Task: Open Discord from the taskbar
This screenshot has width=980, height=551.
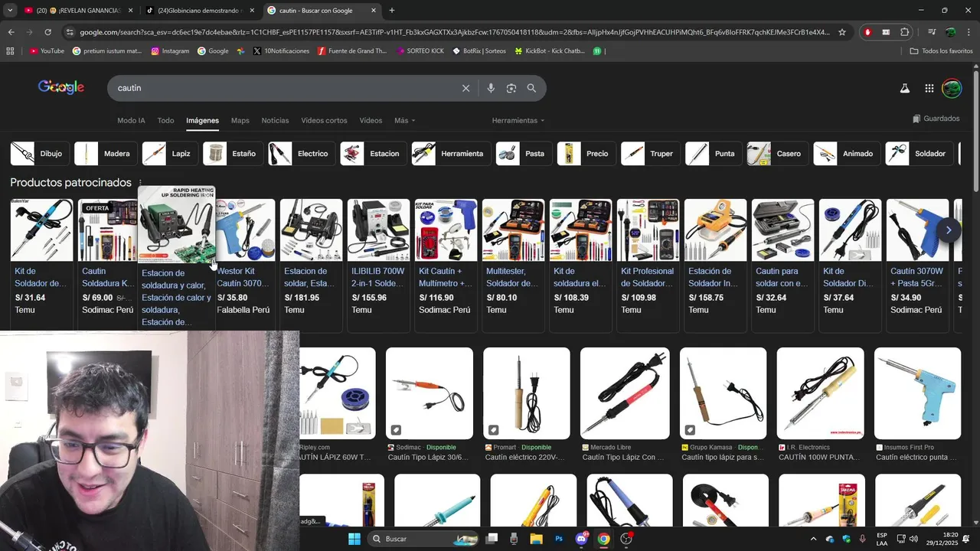Action: (x=581, y=539)
